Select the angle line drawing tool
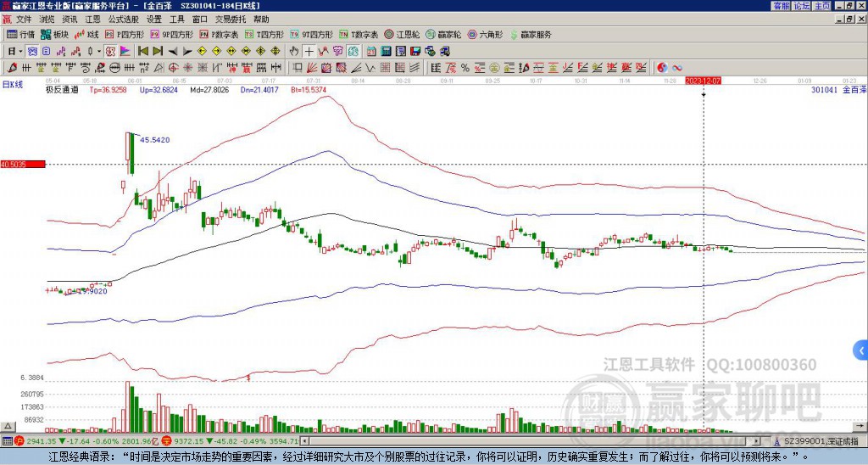Viewport: 868px width, 465px height. [x=357, y=68]
